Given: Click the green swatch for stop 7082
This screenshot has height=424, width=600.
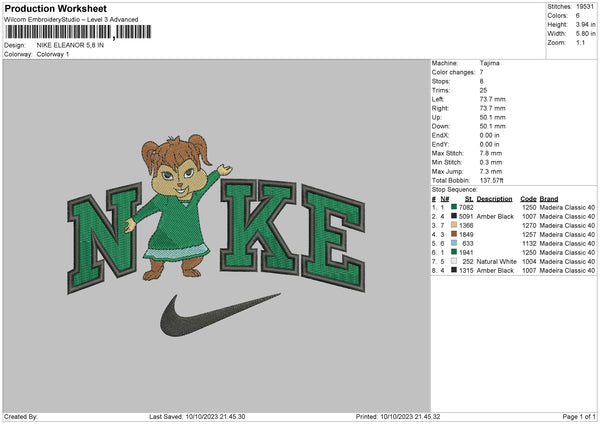Looking at the screenshot, I should click(x=454, y=207).
